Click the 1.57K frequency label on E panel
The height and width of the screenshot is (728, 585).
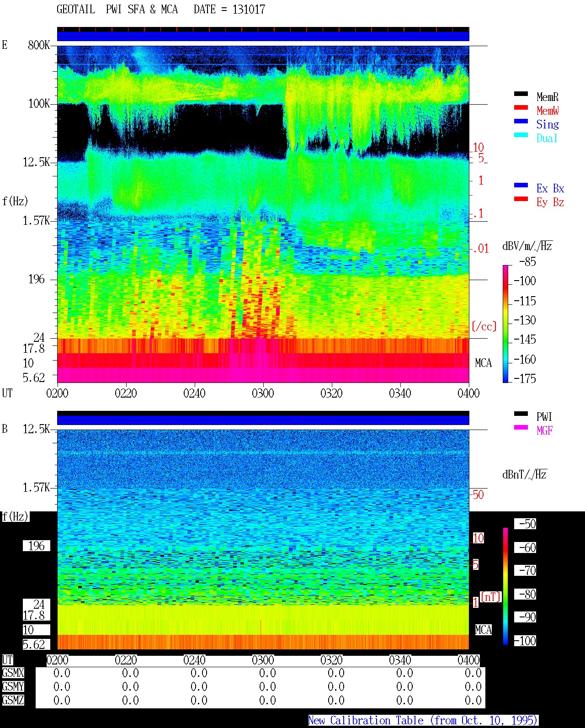pyautogui.click(x=37, y=221)
